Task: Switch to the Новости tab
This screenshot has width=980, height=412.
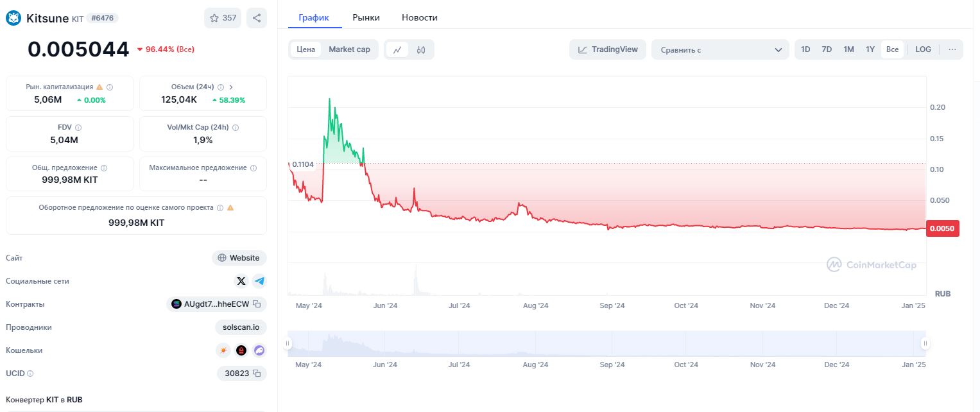Action: [420, 17]
